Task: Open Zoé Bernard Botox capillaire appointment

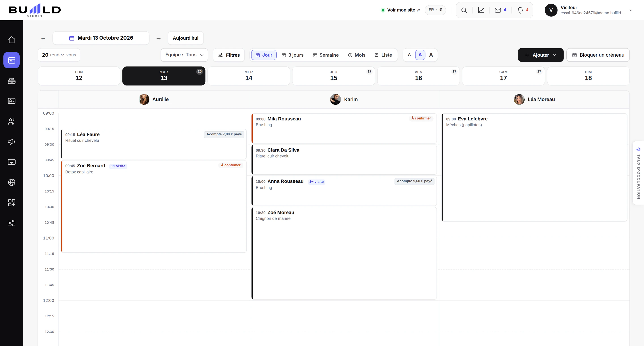Action: (154, 206)
